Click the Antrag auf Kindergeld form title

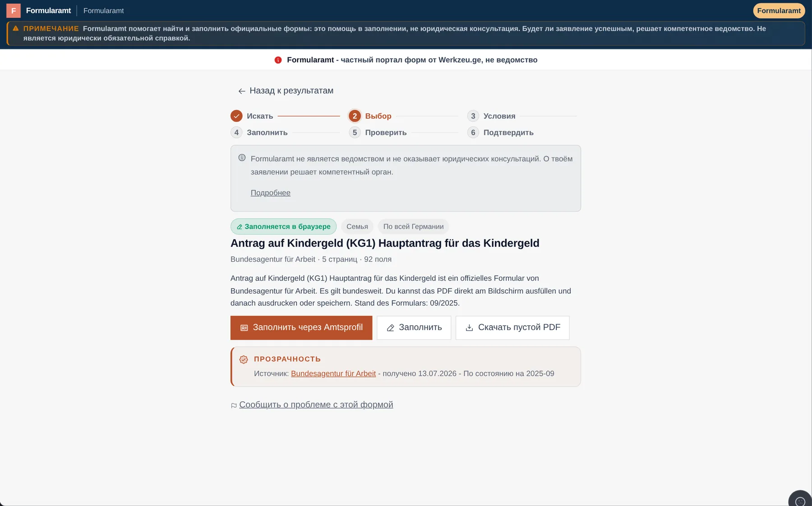point(385,243)
